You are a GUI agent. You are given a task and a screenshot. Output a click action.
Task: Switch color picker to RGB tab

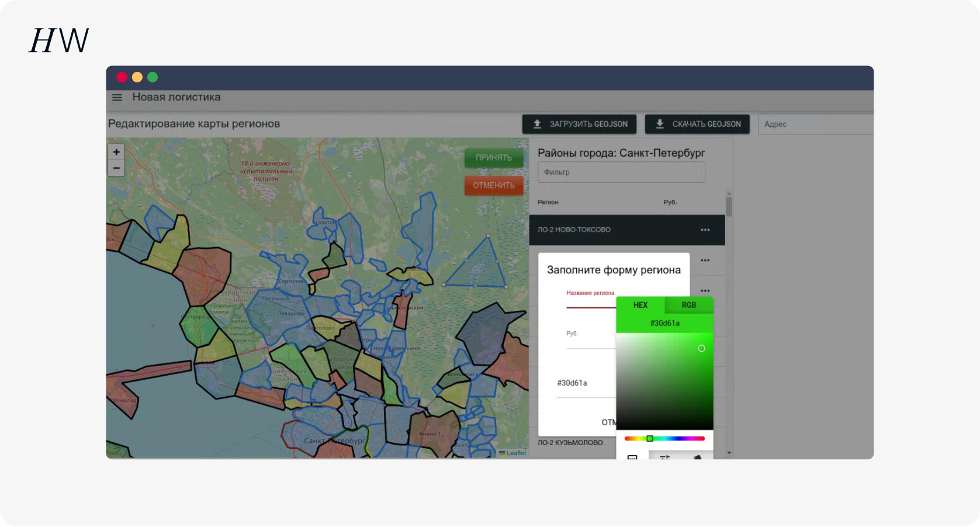coord(689,305)
